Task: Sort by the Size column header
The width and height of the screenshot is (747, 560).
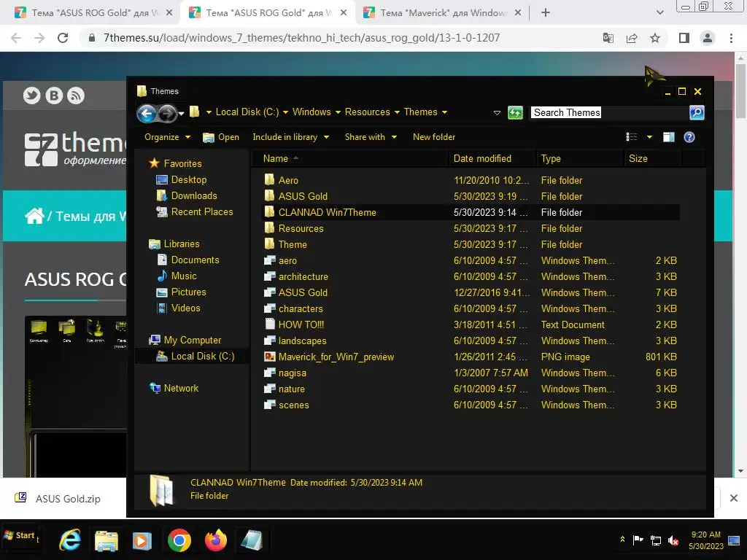Action: pos(653,158)
